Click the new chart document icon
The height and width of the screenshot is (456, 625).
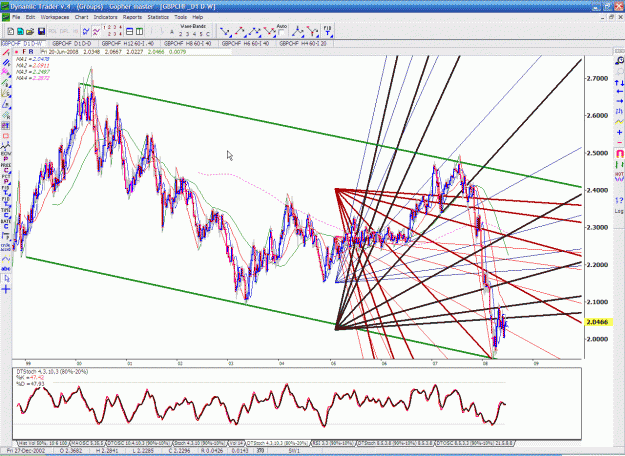[x=11, y=31]
